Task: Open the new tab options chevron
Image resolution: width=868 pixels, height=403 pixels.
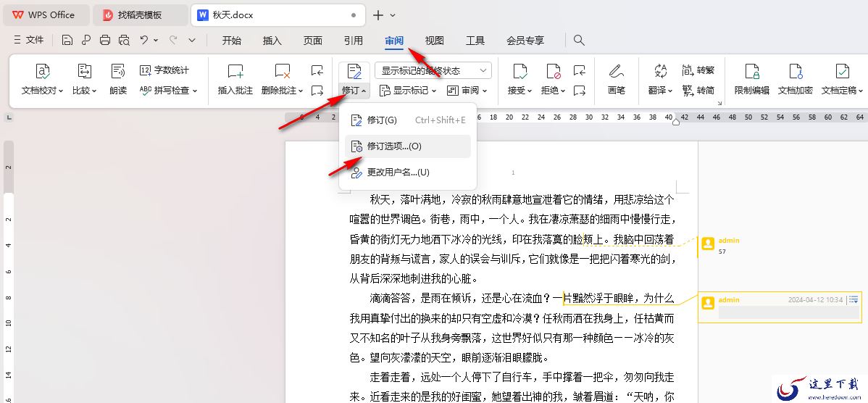Action: click(393, 15)
